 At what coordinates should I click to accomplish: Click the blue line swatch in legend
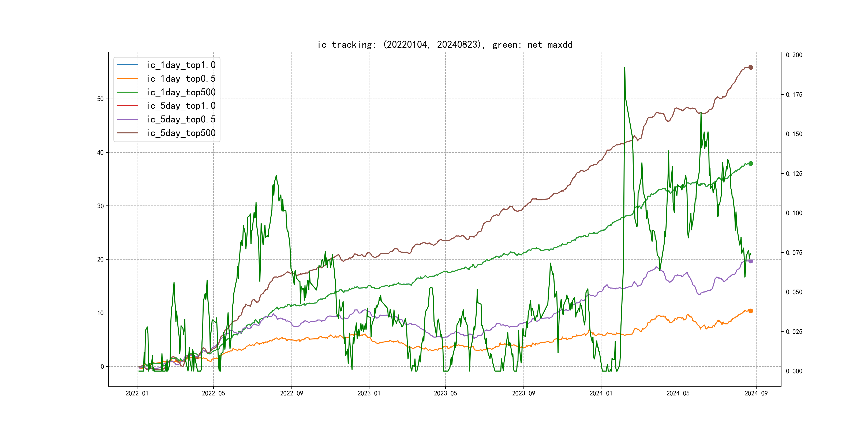pos(127,65)
